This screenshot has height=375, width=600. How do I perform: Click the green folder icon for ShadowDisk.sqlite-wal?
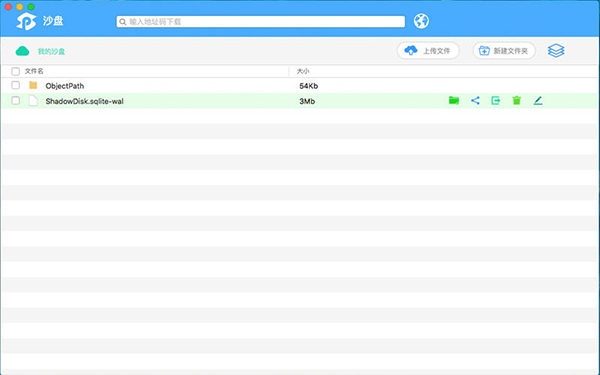click(x=454, y=101)
